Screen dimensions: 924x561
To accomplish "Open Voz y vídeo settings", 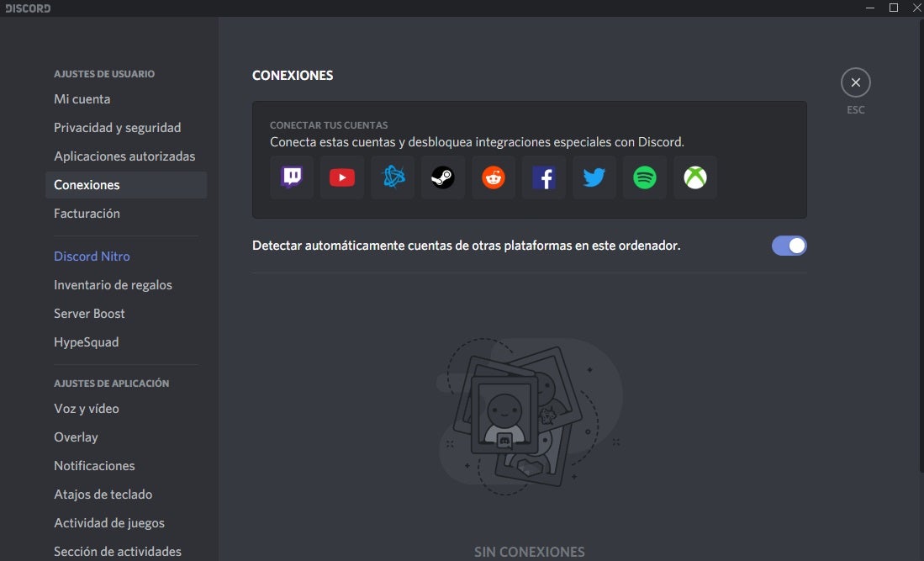I will pyautogui.click(x=87, y=409).
